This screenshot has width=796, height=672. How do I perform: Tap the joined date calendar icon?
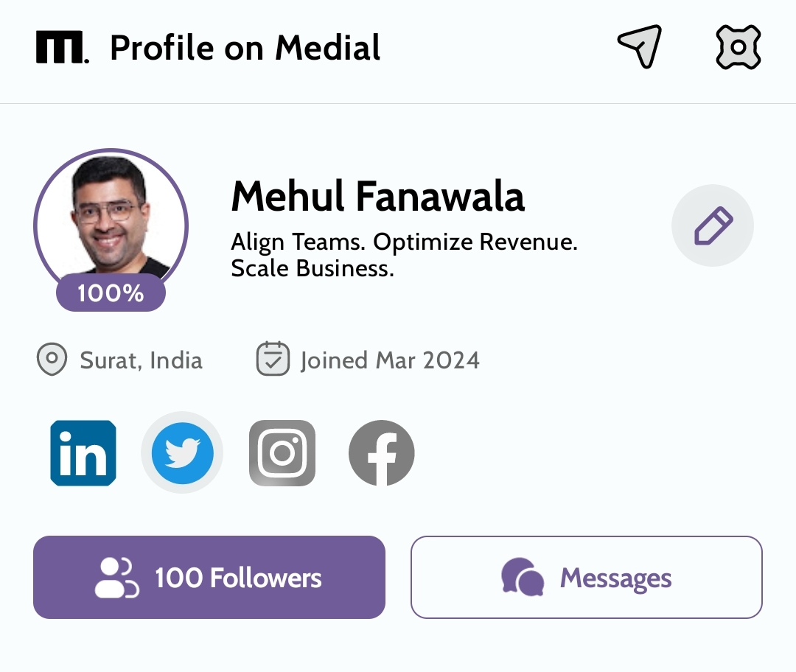[273, 360]
